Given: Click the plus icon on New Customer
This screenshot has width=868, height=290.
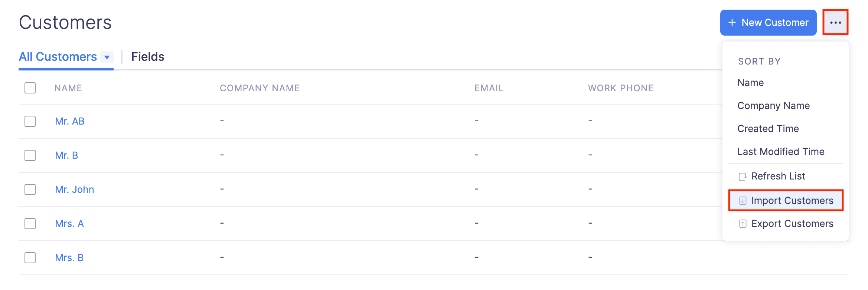Looking at the screenshot, I should tap(732, 23).
